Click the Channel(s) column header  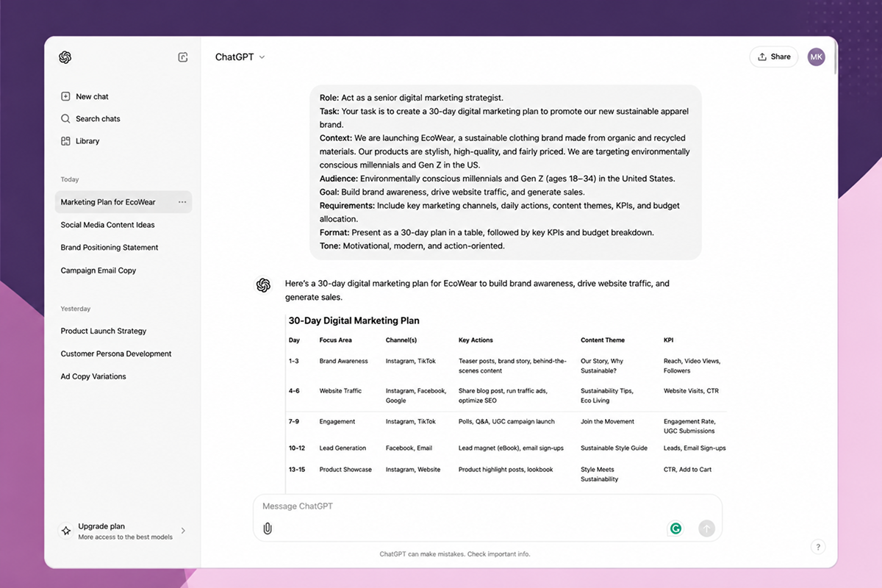(x=401, y=340)
